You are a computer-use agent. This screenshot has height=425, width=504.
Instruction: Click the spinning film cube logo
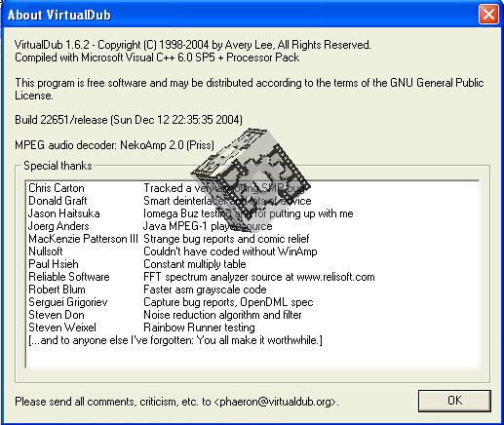pos(251,180)
